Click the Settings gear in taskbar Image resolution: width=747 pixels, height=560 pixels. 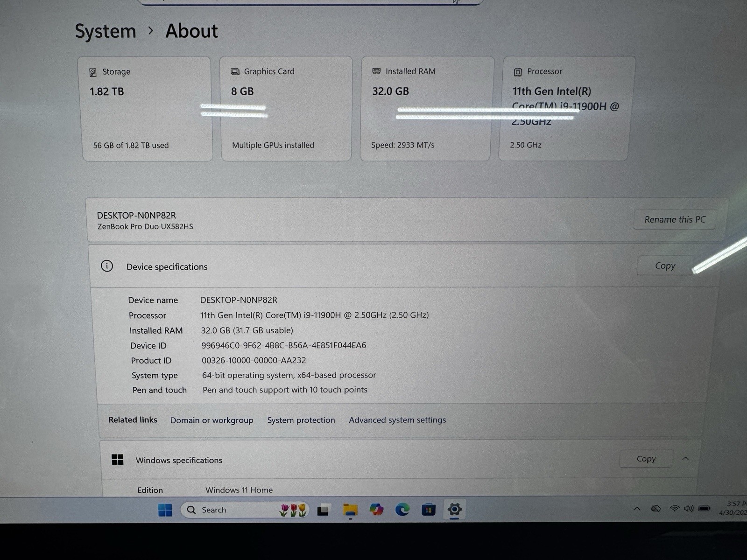[x=454, y=509]
